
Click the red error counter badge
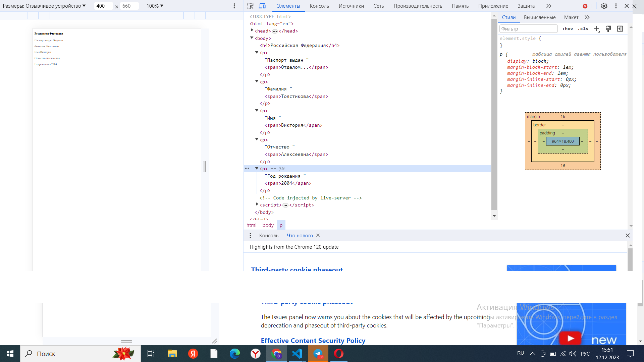[587, 6]
